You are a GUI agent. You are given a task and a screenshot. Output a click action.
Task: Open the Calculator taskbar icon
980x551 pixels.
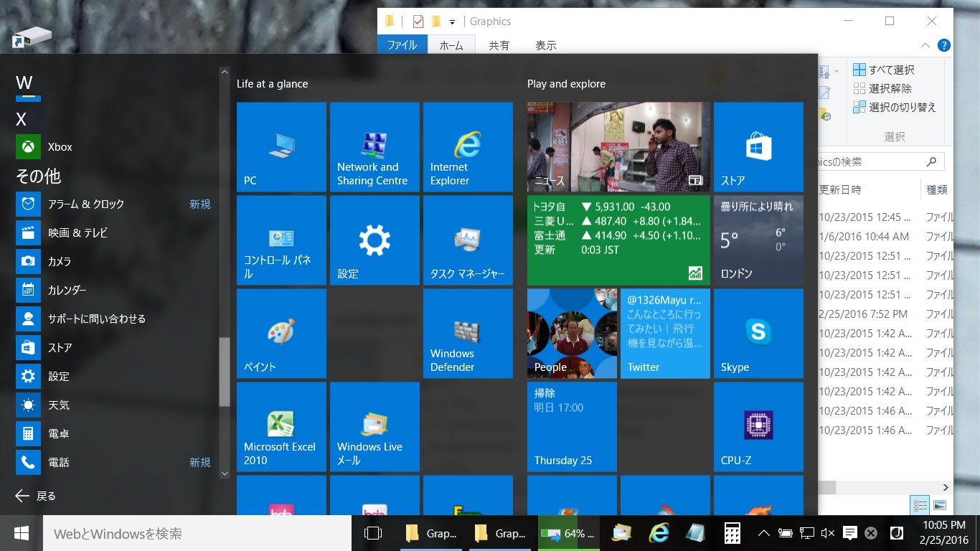(732, 534)
